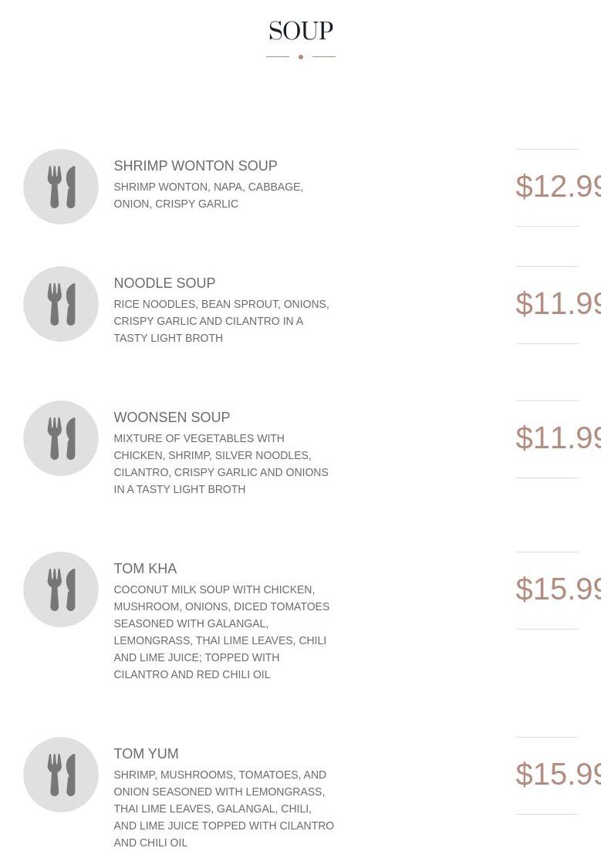Click the Tom Yum ingredients description

224,809
